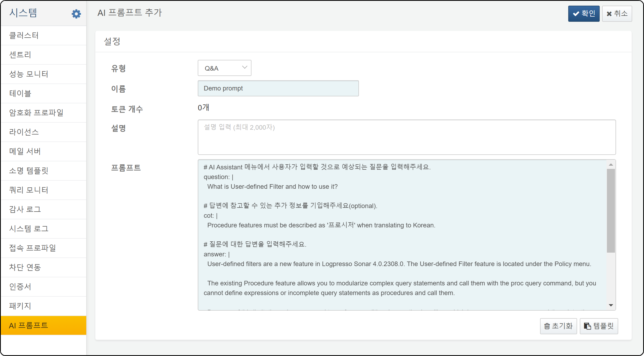The height and width of the screenshot is (356, 644).
Task: Click the 설정 section heading
Action: pos(112,41)
